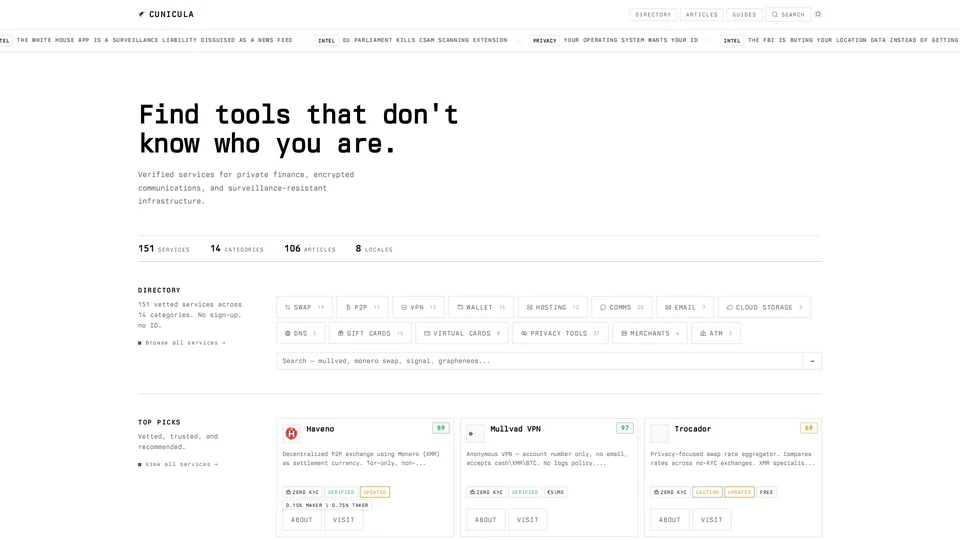Open the Search button in header

coord(788,15)
